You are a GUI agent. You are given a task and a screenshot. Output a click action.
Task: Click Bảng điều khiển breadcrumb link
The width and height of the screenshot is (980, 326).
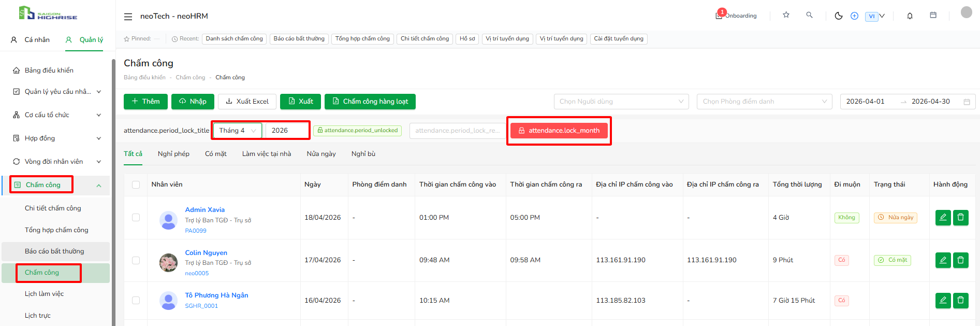pyautogui.click(x=144, y=78)
